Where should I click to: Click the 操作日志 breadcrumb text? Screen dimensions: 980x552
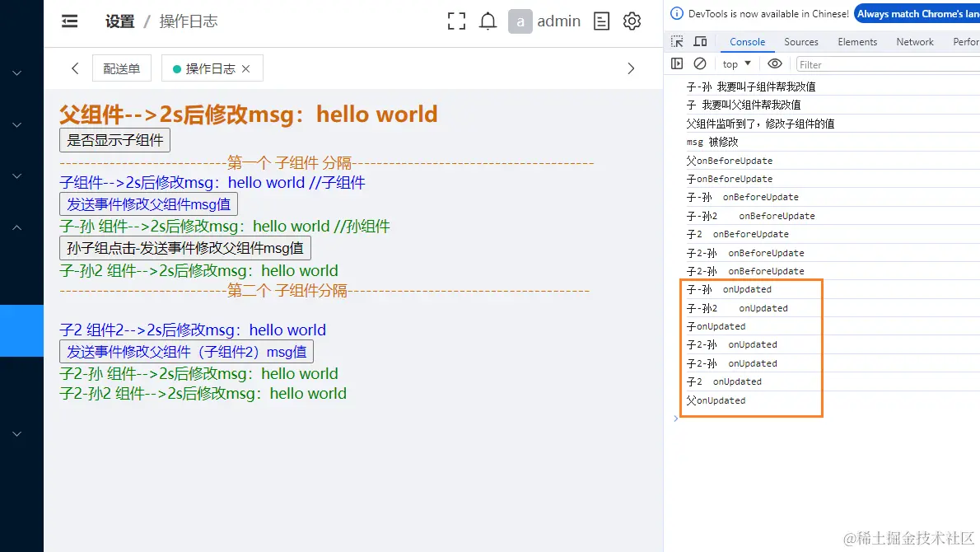pyautogui.click(x=188, y=21)
